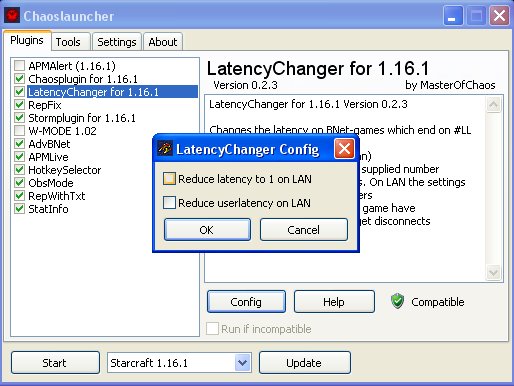This screenshot has width=514, height=386.
Task: Switch to the Plugins tab
Action: 27,40
